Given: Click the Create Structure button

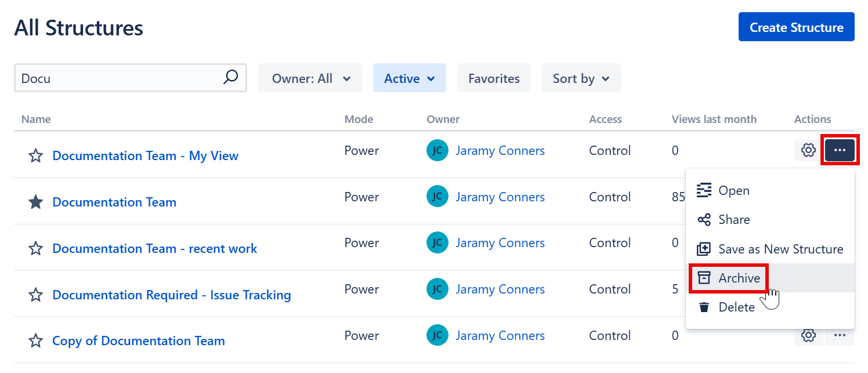Looking at the screenshot, I should coord(796,27).
